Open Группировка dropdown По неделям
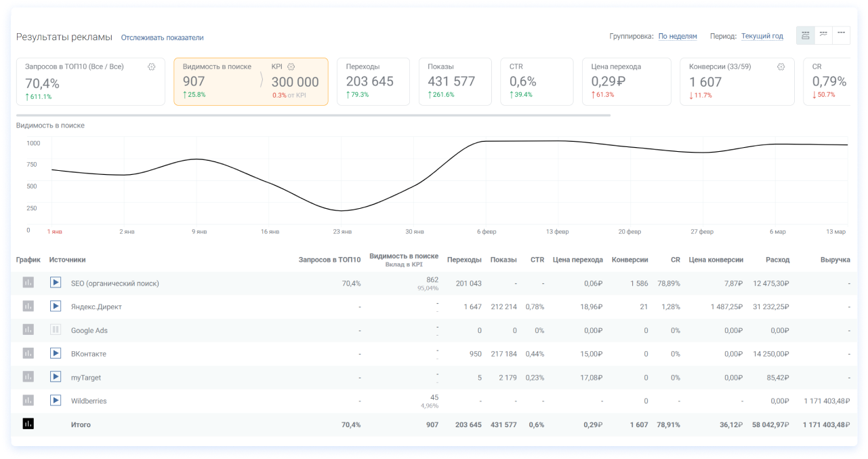This screenshot has height=459, width=868. [678, 37]
